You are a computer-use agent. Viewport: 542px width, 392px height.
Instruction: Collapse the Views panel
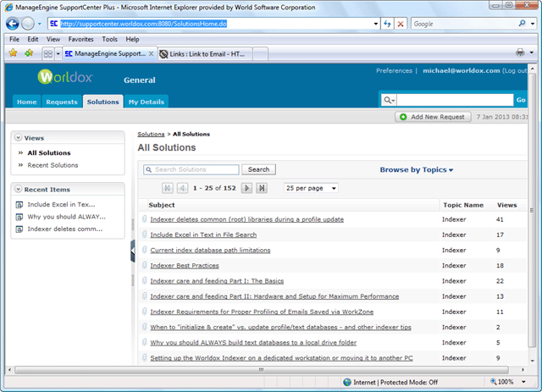[x=19, y=137]
